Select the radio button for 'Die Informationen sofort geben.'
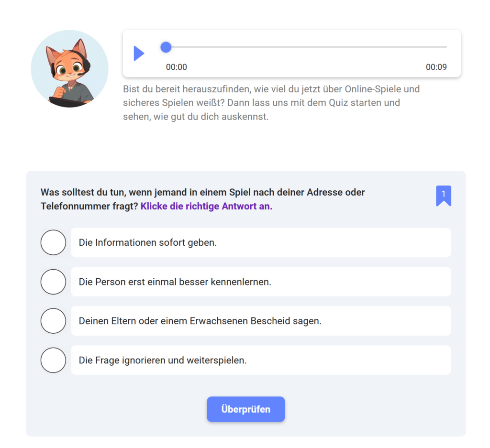The height and width of the screenshot is (448, 490). (53, 242)
